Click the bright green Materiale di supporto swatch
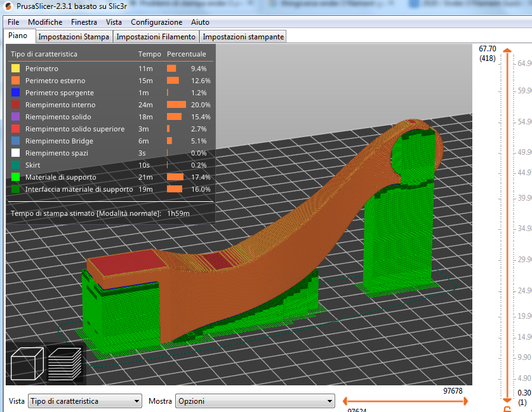The width and height of the screenshot is (532, 412). point(16,177)
